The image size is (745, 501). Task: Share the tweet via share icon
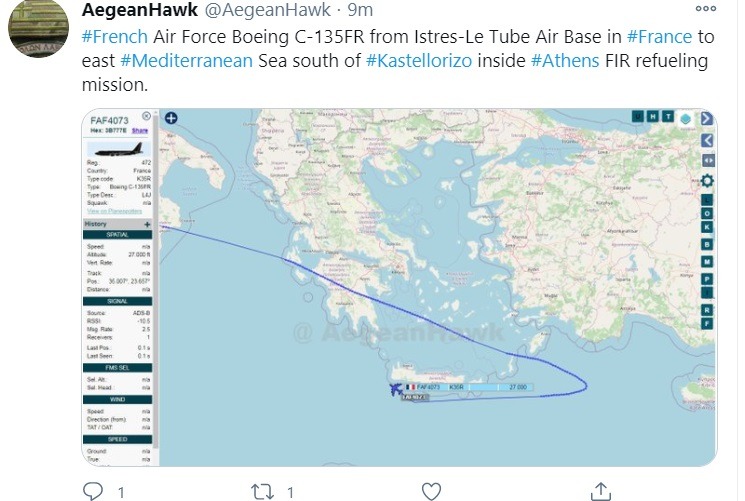[x=601, y=491]
